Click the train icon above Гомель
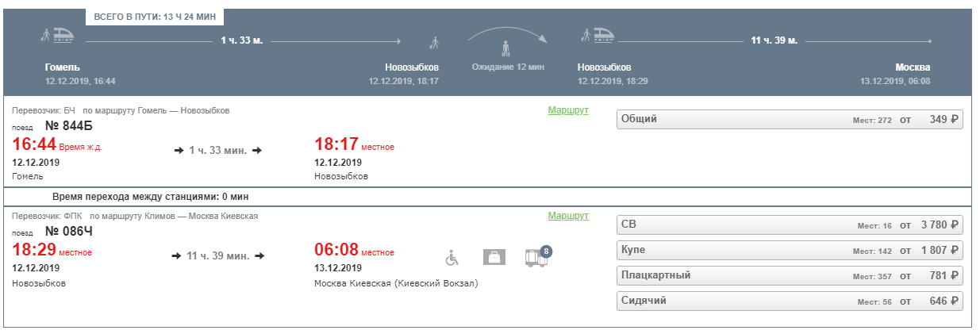This screenshot has width=980, height=334. [x=57, y=35]
